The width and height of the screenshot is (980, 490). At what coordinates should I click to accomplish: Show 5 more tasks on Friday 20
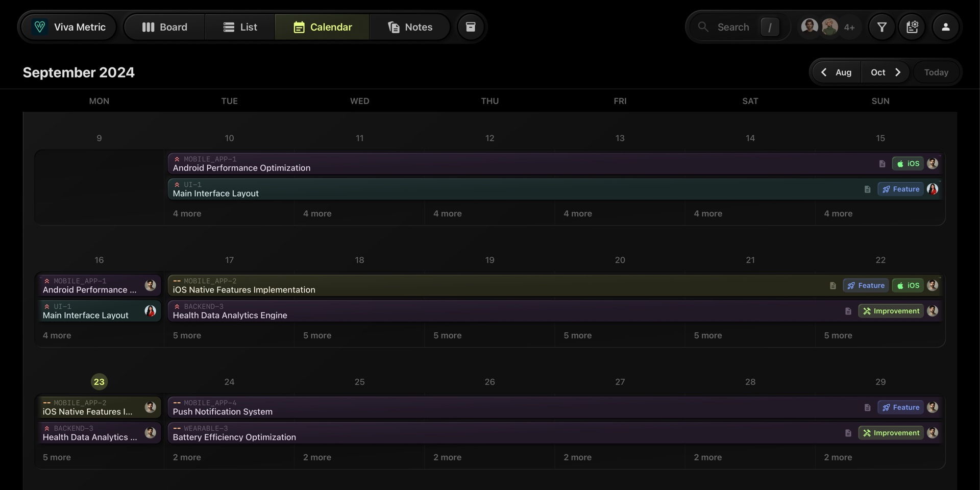[x=577, y=336]
